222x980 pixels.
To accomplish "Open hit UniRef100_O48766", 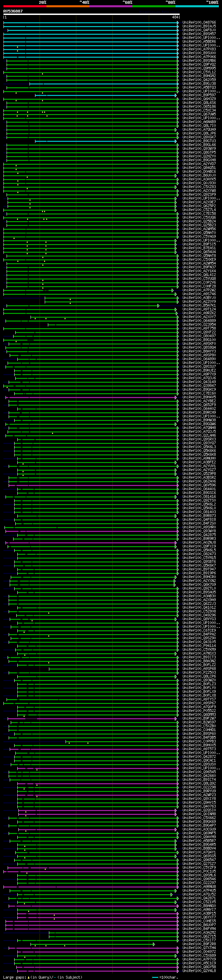I will pos(199,23).
